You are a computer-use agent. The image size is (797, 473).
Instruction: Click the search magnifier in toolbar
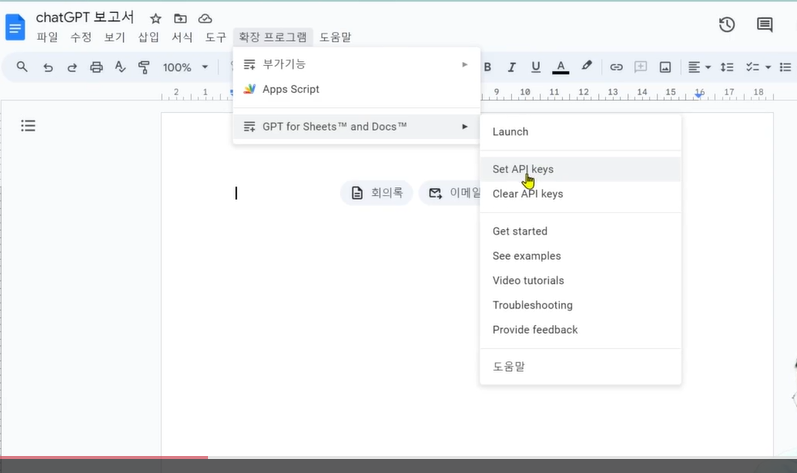click(x=22, y=67)
